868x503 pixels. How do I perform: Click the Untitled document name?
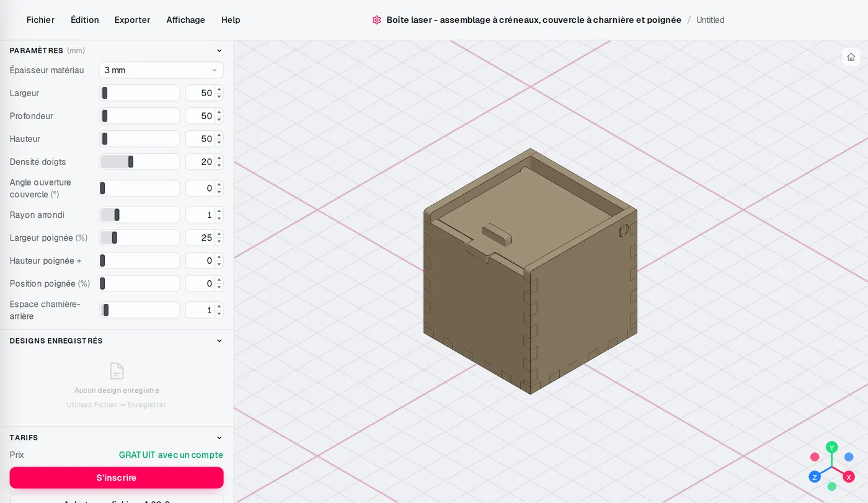click(x=710, y=20)
